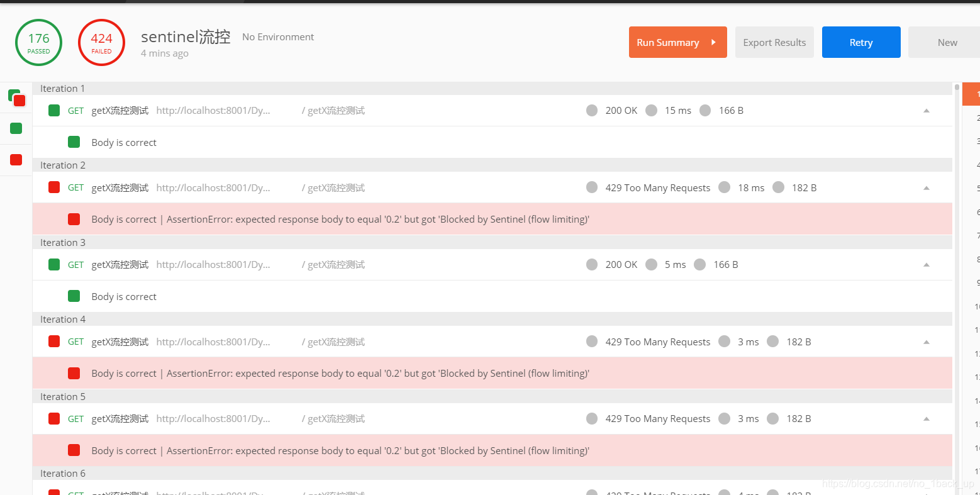Click the grey circle before '182 B' in Iteration 2

(x=779, y=187)
